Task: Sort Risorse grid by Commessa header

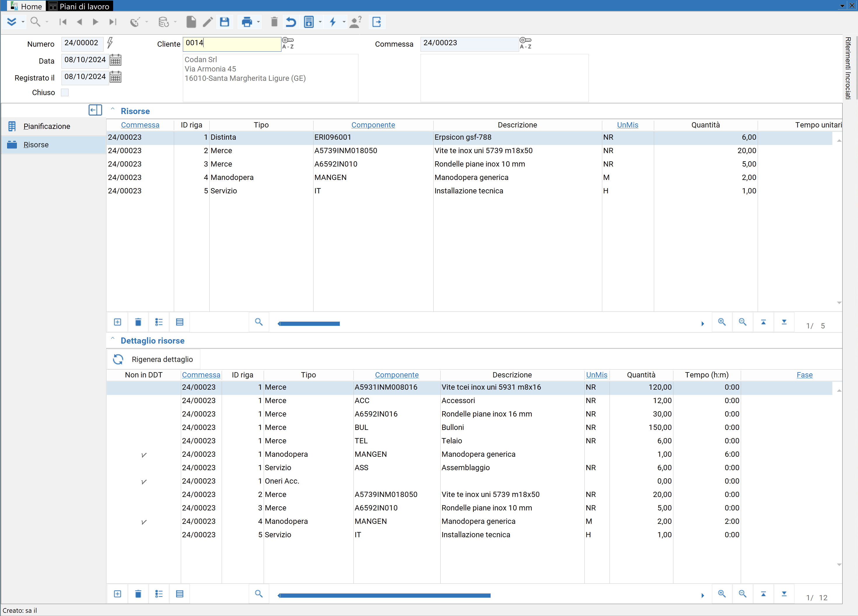Action: 140,125
